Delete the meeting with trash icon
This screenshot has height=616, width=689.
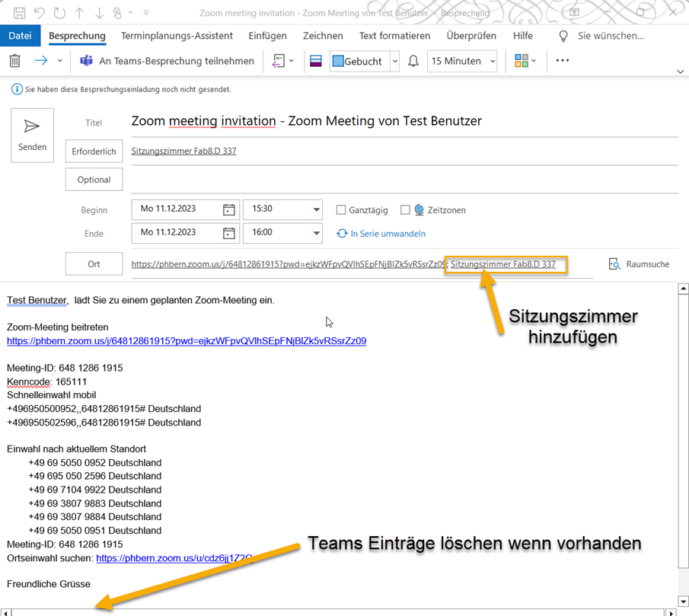(15, 61)
